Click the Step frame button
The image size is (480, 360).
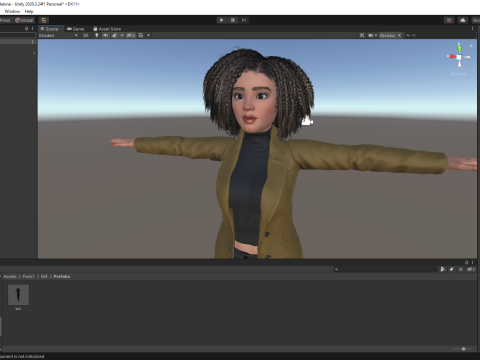coord(244,20)
